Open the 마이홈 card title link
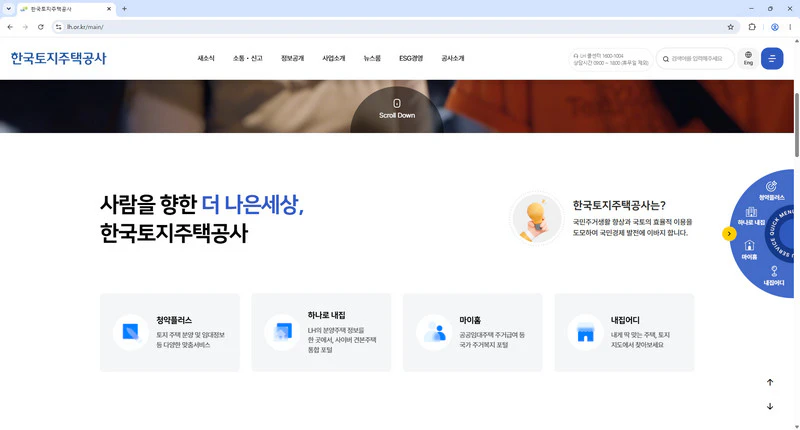This screenshot has height=430, width=800. [x=470, y=320]
